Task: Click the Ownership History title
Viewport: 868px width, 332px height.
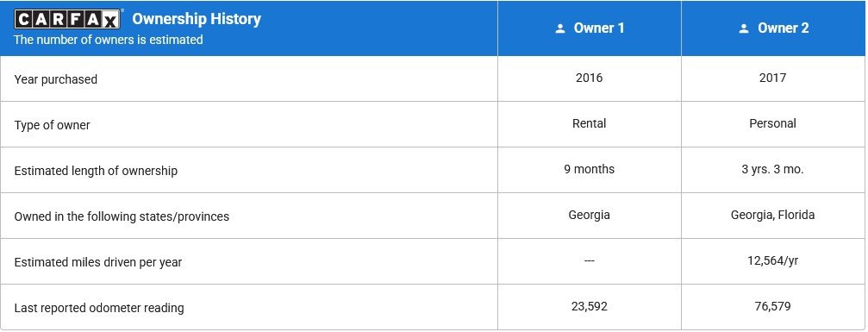Action: (x=197, y=19)
